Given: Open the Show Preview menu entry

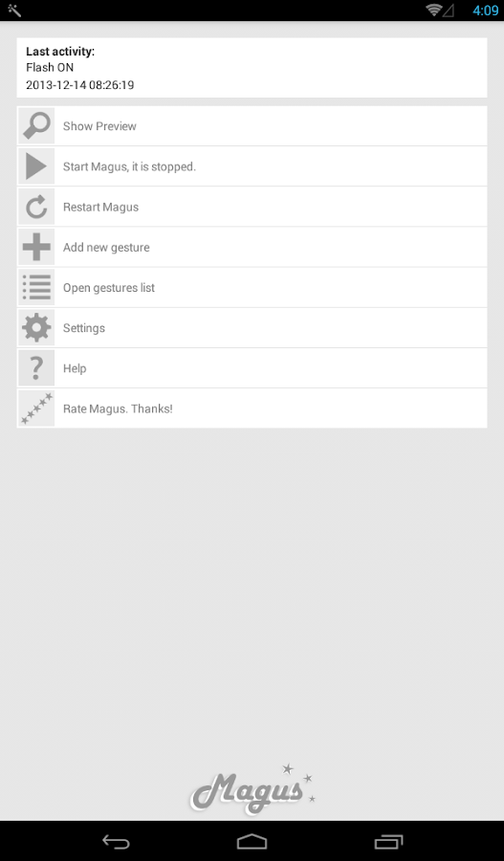Looking at the screenshot, I should click(x=99, y=126).
